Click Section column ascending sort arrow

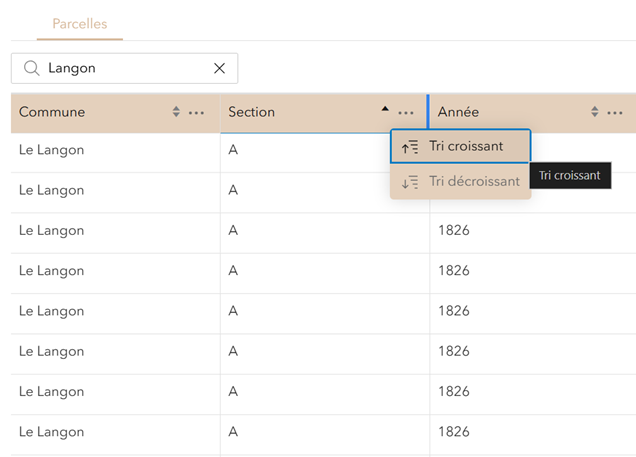[385, 109]
